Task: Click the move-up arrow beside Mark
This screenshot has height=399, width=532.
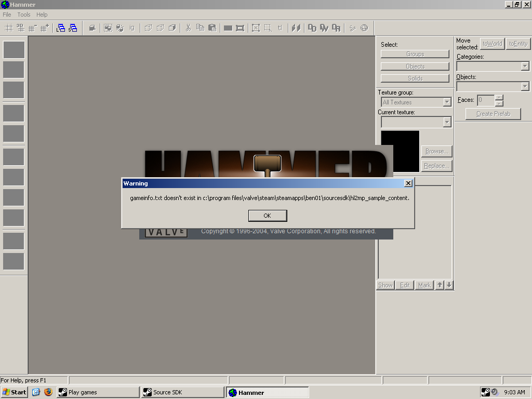Action: click(440, 285)
